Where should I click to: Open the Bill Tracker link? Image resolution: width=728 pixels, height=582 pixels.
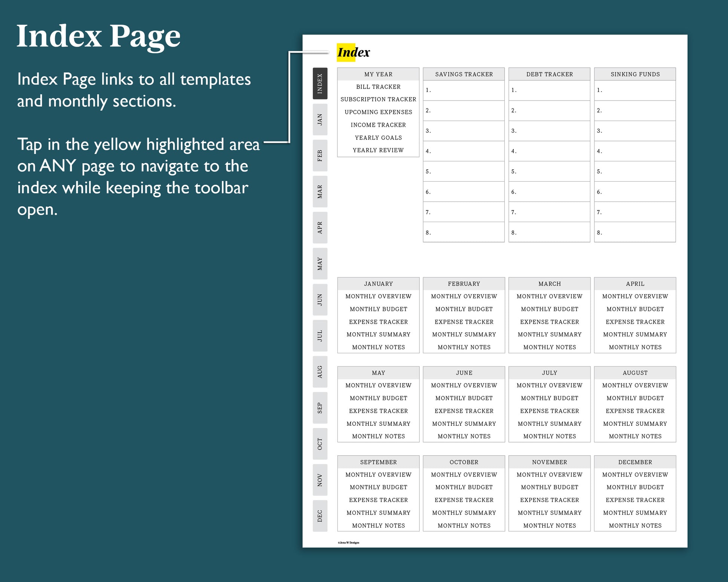(x=378, y=87)
